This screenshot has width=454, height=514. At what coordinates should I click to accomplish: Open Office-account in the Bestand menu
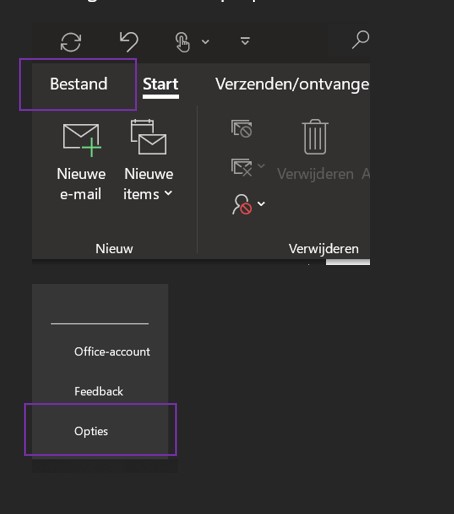112,352
